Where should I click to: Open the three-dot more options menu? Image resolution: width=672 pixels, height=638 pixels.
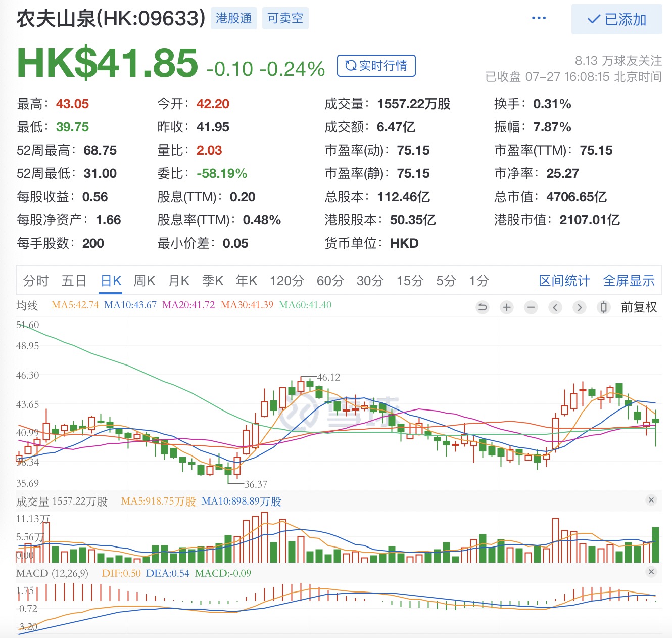coord(539,18)
